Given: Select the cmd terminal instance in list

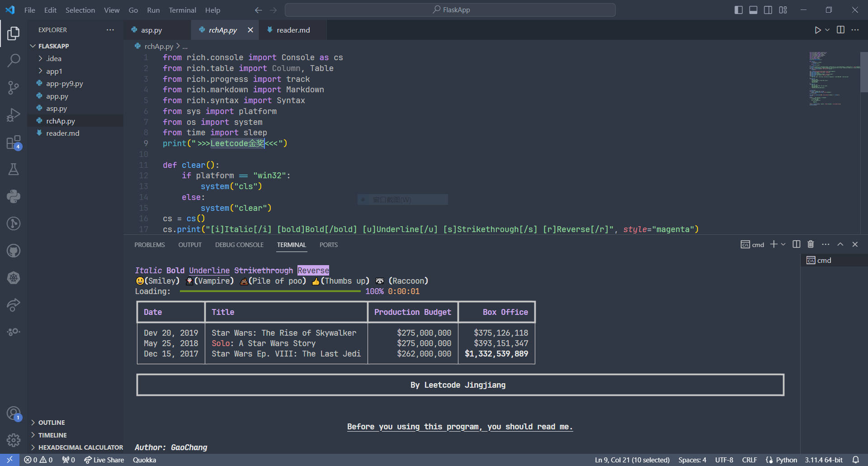Looking at the screenshot, I should pos(834,260).
